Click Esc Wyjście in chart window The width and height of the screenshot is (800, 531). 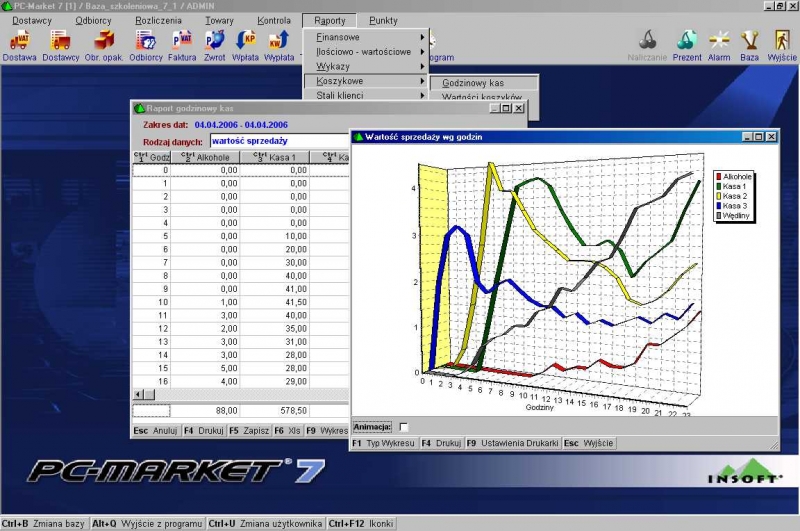click(x=588, y=443)
